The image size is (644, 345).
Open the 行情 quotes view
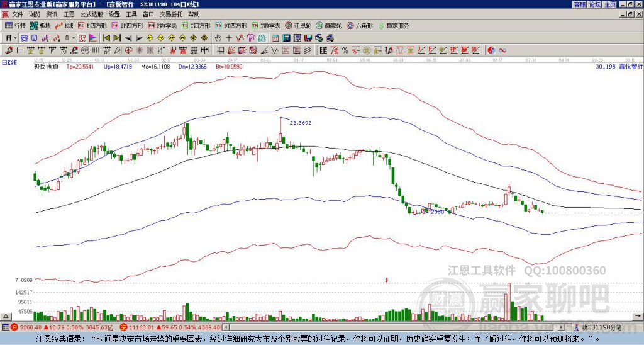click(x=15, y=25)
